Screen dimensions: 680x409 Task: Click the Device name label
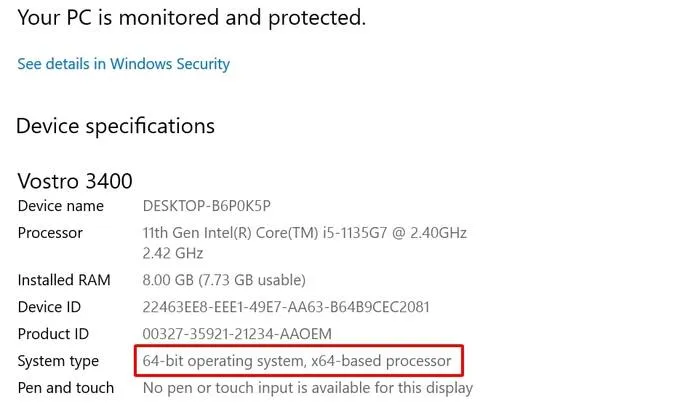pos(61,206)
